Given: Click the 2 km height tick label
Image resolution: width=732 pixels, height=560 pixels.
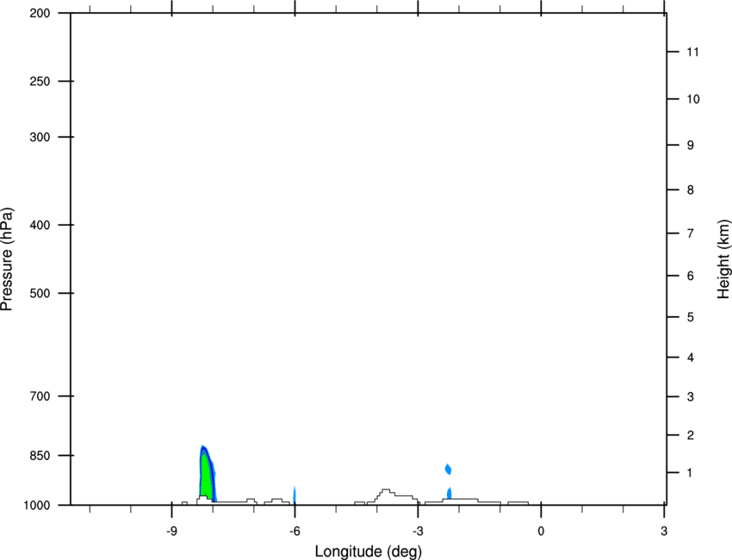Looking at the screenshot, I should 691,435.
